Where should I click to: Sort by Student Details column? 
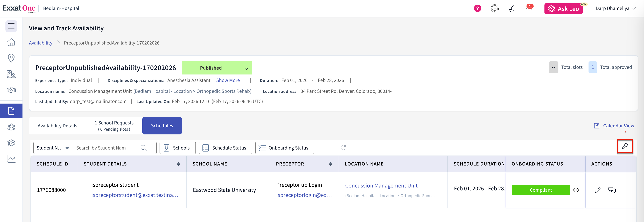coord(178,164)
